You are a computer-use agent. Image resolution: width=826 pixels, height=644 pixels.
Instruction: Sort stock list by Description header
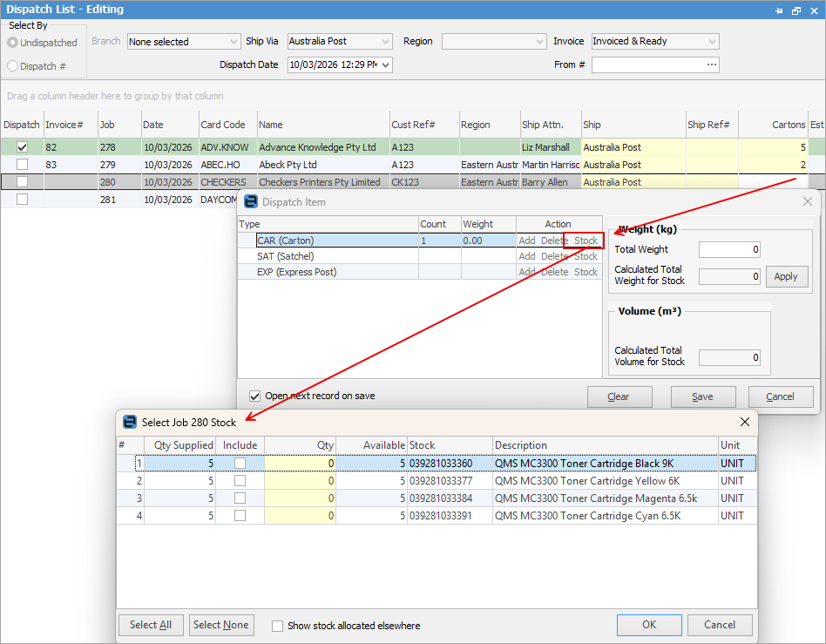click(606, 445)
